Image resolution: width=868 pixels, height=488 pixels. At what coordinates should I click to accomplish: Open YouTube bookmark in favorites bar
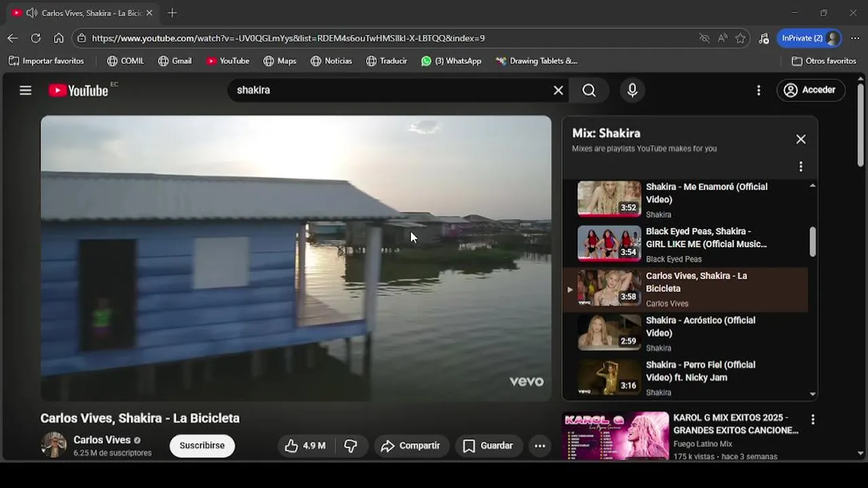[228, 61]
